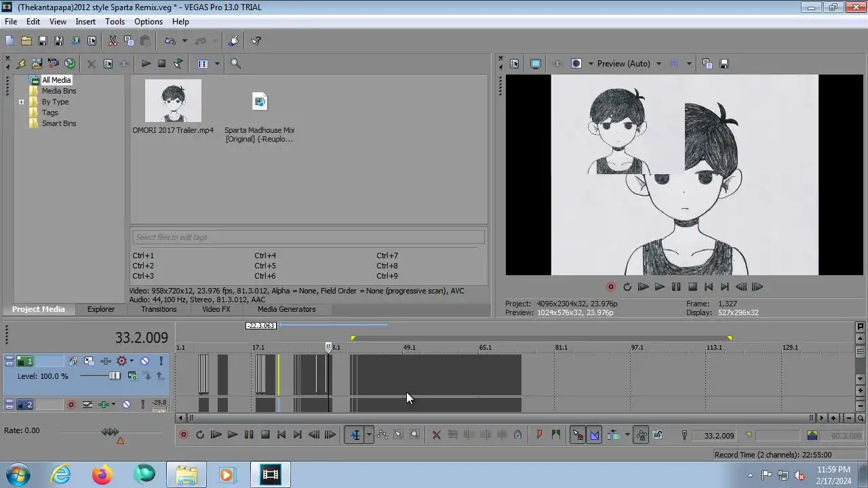Image resolution: width=868 pixels, height=488 pixels.
Task: Select the OMORI 2017 Trailer.mp4 thumbnail
Action: (173, 101)
